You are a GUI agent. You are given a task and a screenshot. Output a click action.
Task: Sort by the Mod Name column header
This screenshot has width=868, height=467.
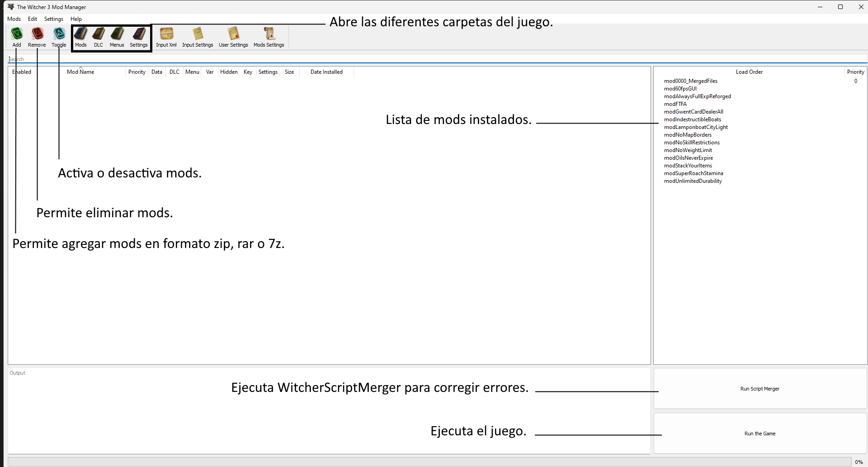click(80, 72)
